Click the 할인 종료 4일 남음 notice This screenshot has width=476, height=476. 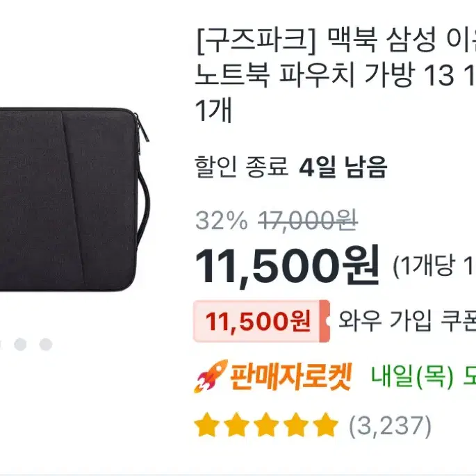(291, 166)
